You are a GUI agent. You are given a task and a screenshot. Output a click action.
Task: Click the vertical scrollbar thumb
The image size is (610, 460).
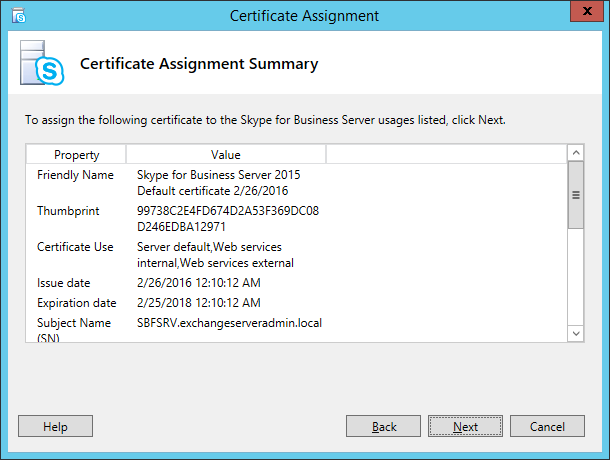pos(576,195)
